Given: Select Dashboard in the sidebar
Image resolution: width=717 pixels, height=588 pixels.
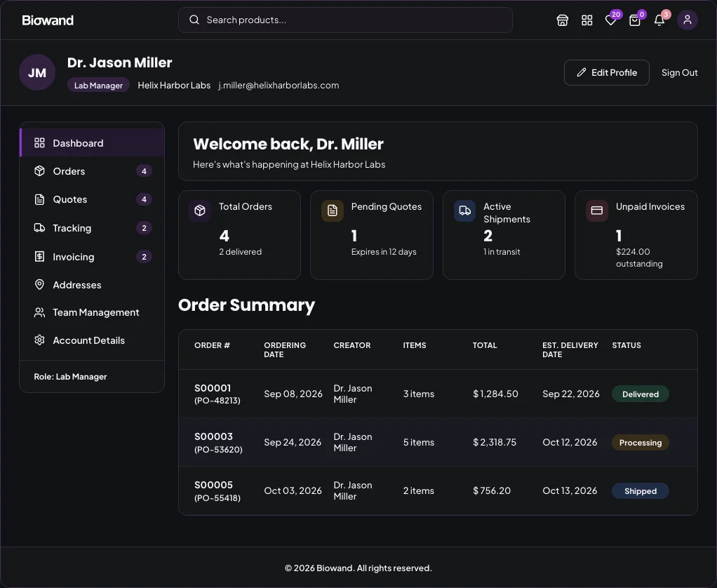Looking at the screenshot, I should [x=92, y=142].
